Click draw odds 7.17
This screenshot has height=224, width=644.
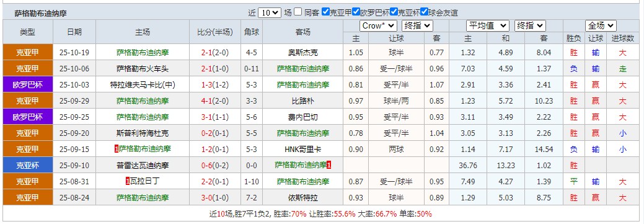click(x=506, y=149)
